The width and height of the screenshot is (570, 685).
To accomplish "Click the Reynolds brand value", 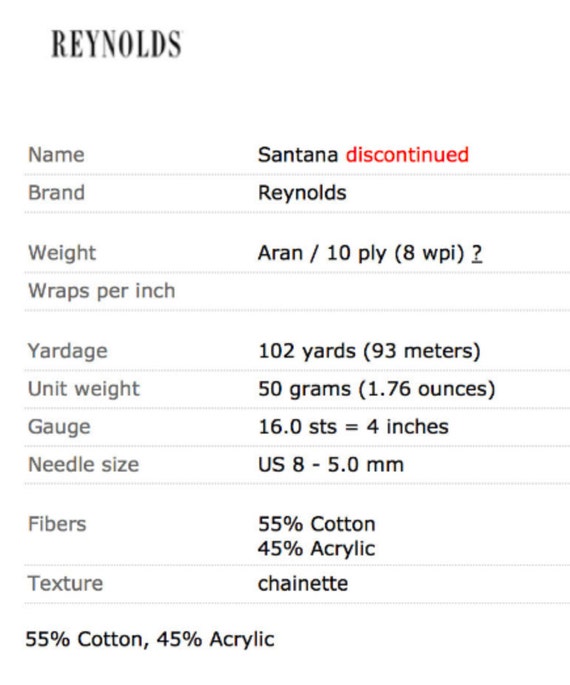I will click(302, 193).
